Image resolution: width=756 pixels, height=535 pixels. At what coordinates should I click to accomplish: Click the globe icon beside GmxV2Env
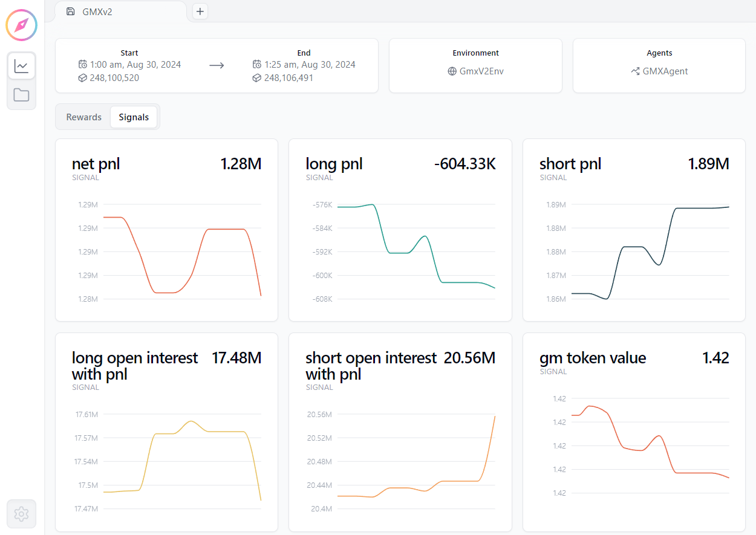coord(452,71)
